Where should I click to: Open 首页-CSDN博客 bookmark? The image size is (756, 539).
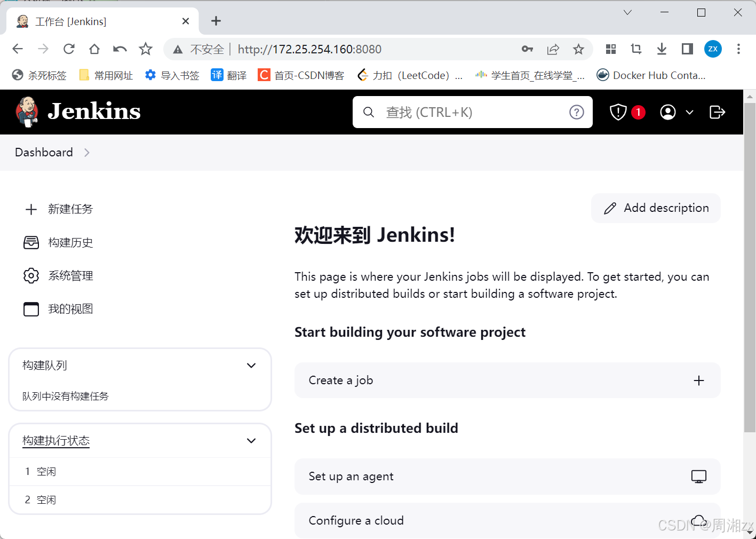point(301,75)
